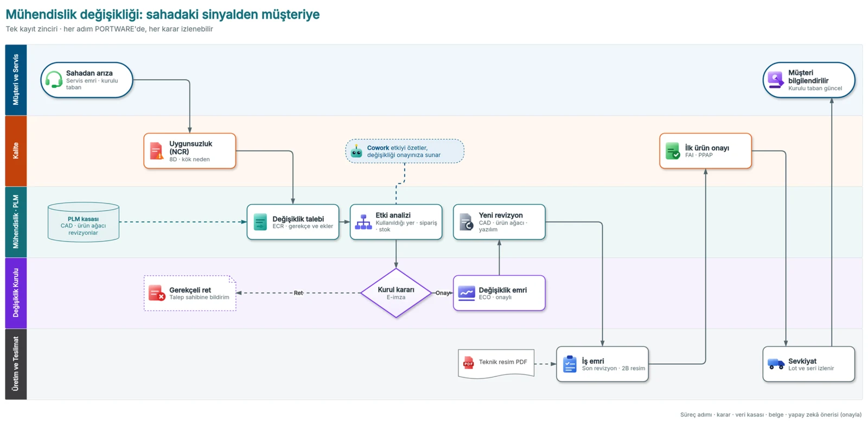Click the headset icon in Sahadan arıza

(x=54, y=80)
